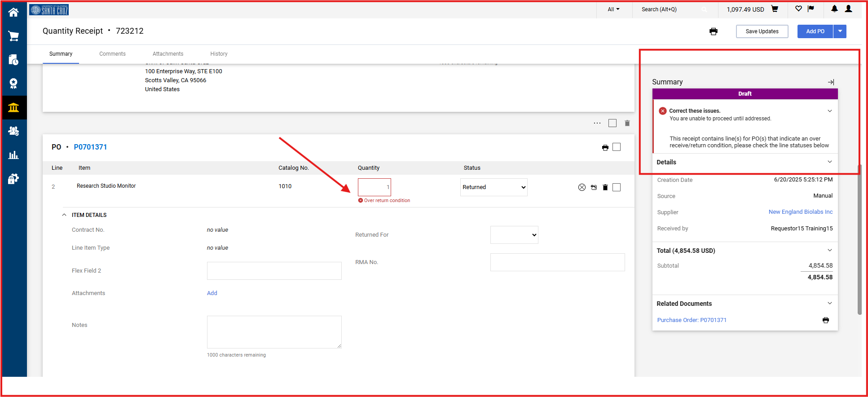Click the favorites heart icon
Viewport: 868px width, 397px height.
798,9
